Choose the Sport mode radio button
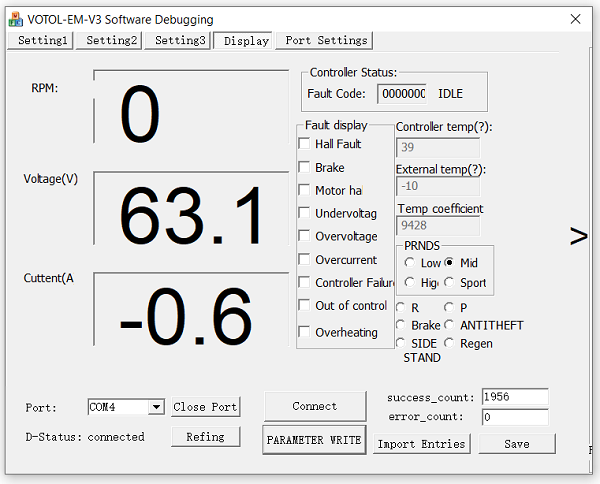 coord(450,283)
